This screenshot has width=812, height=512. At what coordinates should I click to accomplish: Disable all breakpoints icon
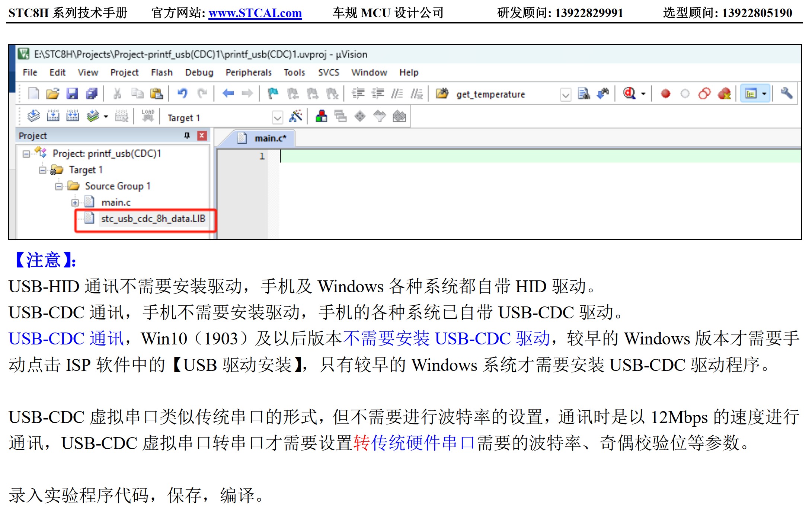click(x=704, y=93)
